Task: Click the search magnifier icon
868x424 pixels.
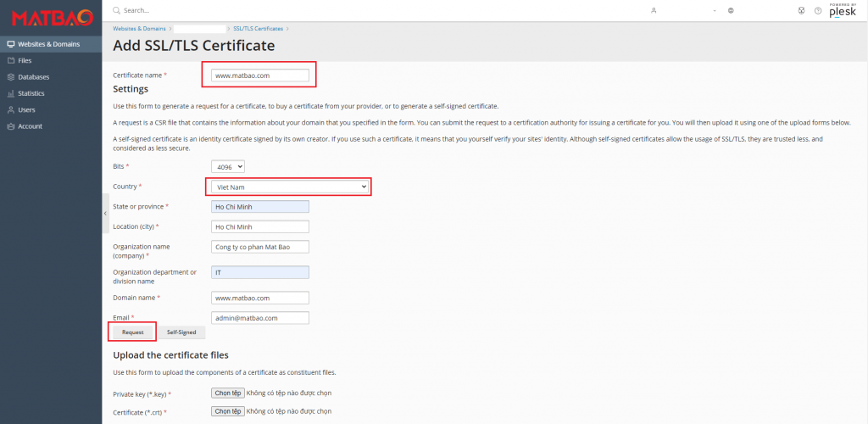Action: pyautogui.click(x=116, y=11)
